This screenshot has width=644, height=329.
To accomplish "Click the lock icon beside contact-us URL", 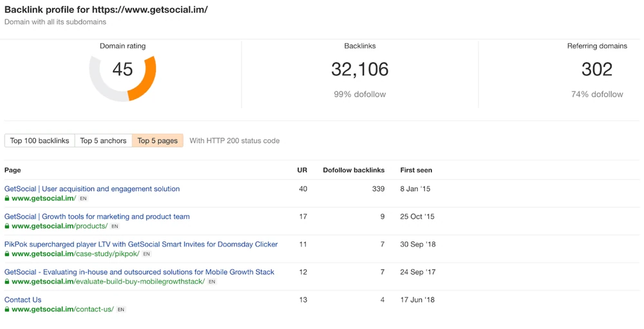I will [7, 309].
